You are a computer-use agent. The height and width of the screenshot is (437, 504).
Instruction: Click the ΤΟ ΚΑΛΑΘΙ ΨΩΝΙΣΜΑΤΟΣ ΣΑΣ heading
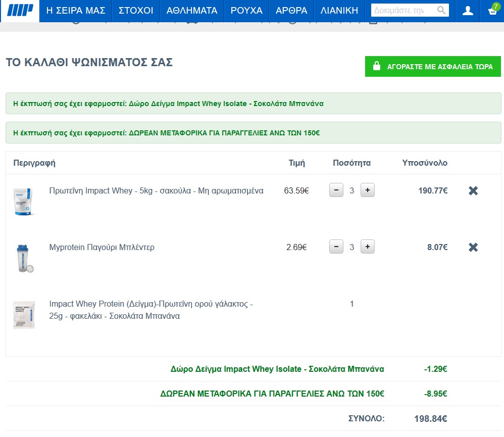[x=89, y=62]
